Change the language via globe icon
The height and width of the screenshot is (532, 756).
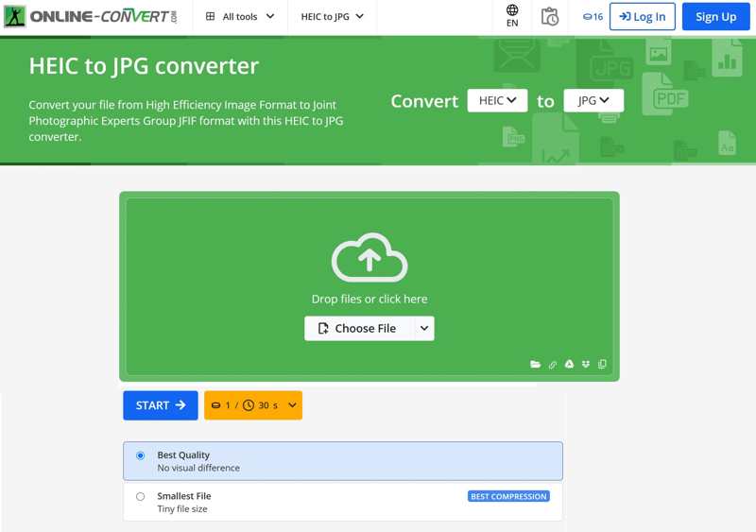(512, 16)
